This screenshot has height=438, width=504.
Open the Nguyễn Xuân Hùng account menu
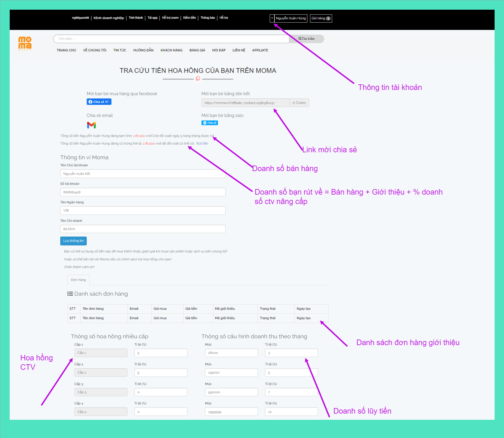291,19
